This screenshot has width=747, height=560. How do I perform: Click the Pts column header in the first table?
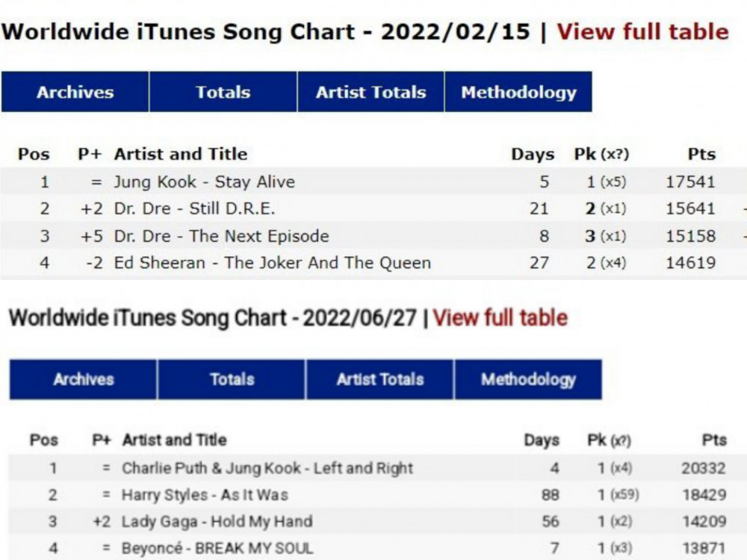(701, 155)
